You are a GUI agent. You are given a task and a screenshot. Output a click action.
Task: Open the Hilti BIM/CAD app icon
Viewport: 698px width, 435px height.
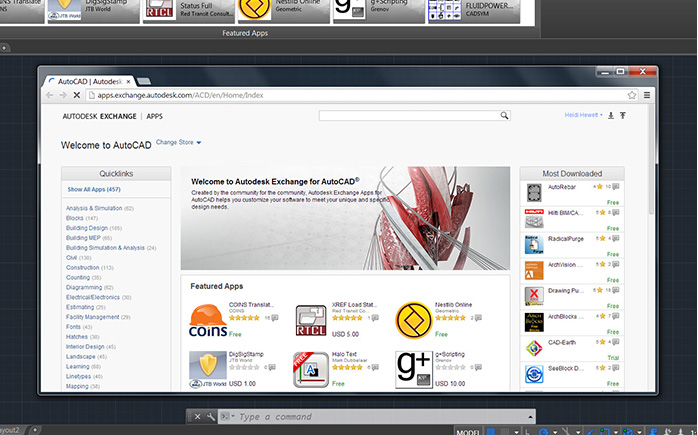point(534,219)
